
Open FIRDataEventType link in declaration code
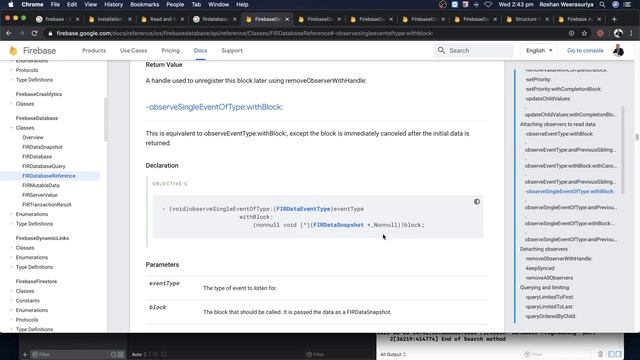tap(303, 209)
